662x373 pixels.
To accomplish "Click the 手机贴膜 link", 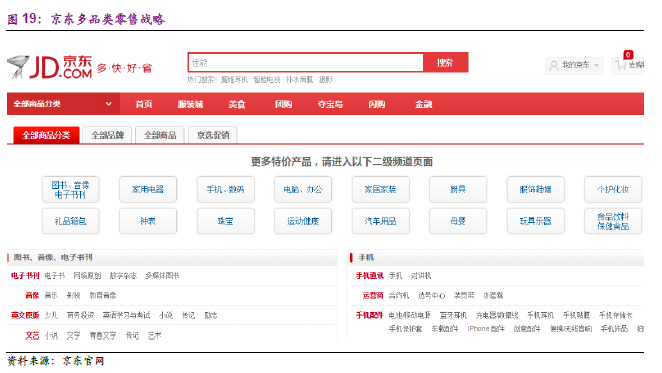I will click(x=576, y=315).
